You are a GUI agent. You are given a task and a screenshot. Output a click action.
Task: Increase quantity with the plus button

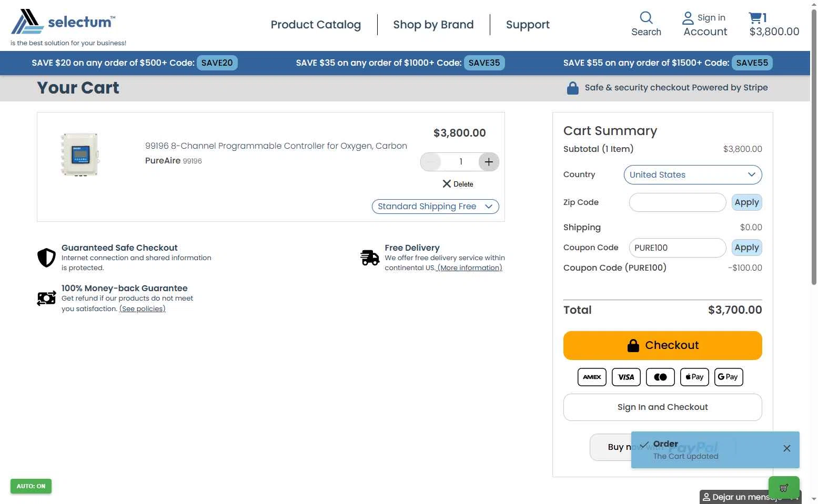point(489,162)
